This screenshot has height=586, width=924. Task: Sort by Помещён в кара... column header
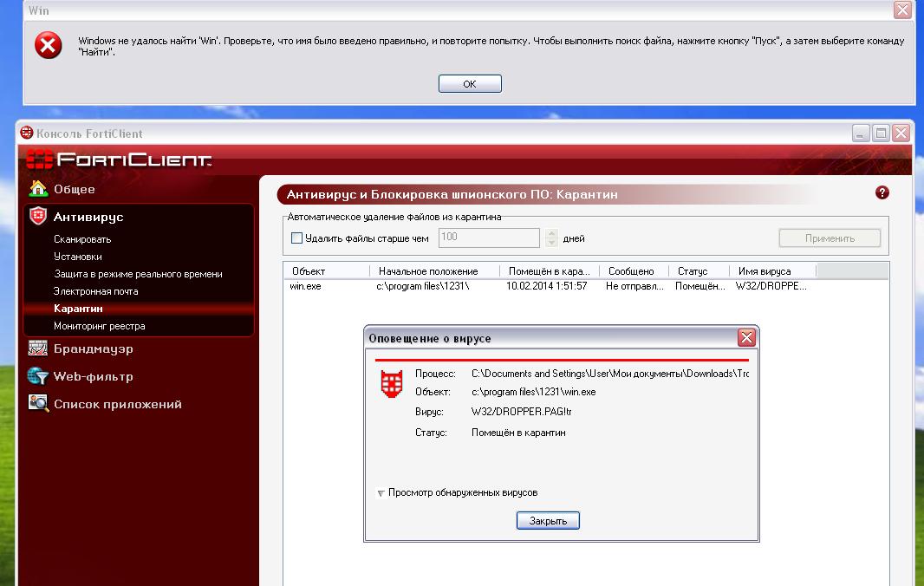tap(550, 271)
